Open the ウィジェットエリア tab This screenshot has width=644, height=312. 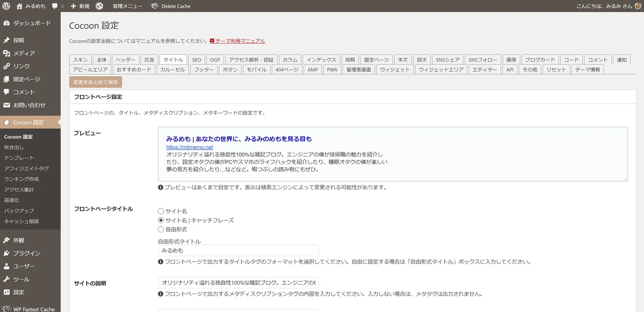point(441,70)
